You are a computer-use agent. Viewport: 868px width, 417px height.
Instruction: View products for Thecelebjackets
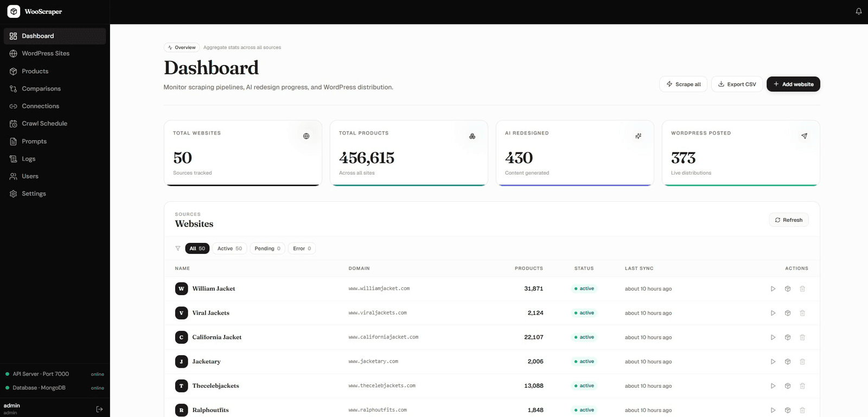[788, 386]
